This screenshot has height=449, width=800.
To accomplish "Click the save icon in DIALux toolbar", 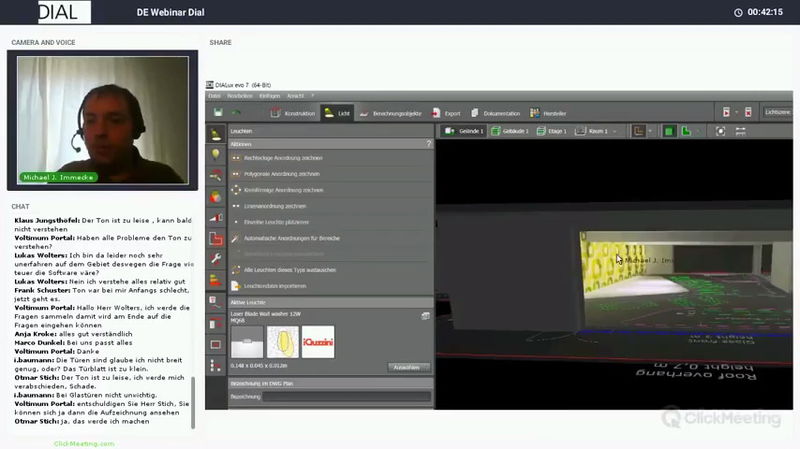I will click(219, 113).
